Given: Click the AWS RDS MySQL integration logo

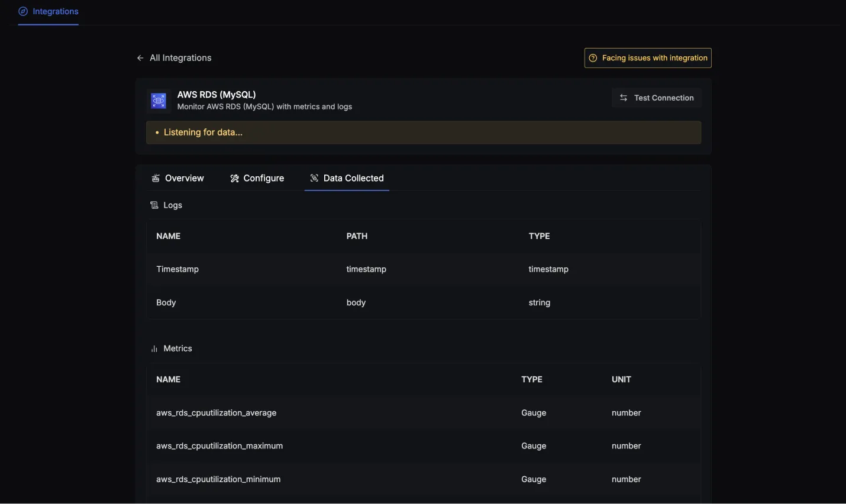Looking at the screenshot, I should click(x=159, y=101).
